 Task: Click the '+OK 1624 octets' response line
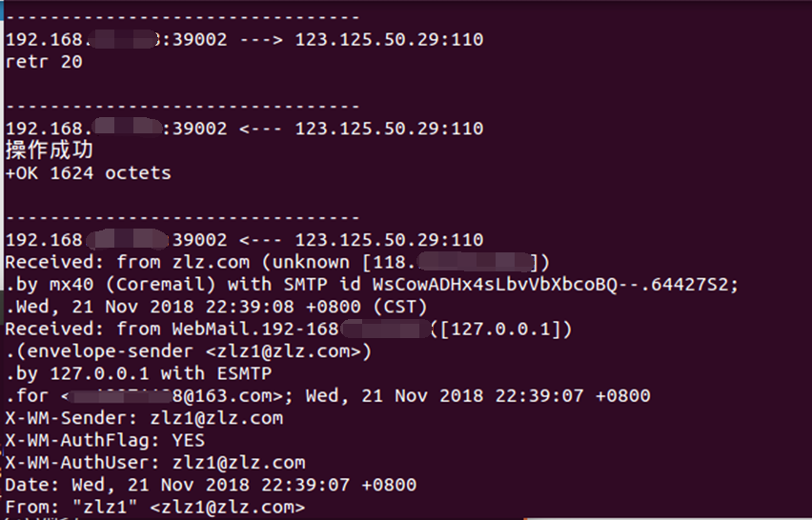(88, 172)
